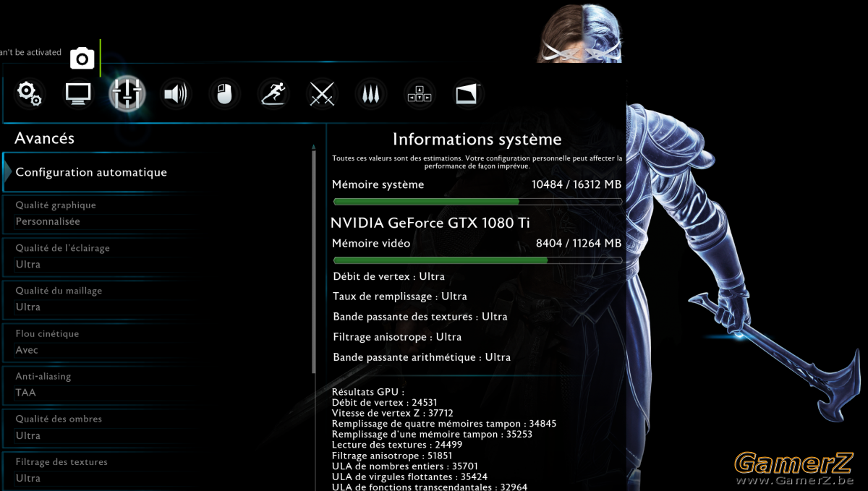Click ULA de fonctions transcendantales : 32964
This screenshot has width=868, height=491.
429,487
